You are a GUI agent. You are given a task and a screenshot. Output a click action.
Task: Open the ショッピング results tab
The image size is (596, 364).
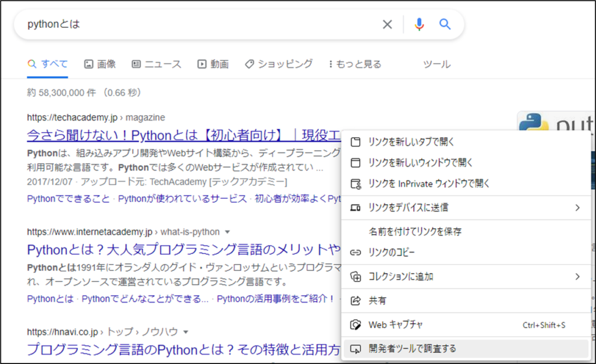[x=278, y=64]
